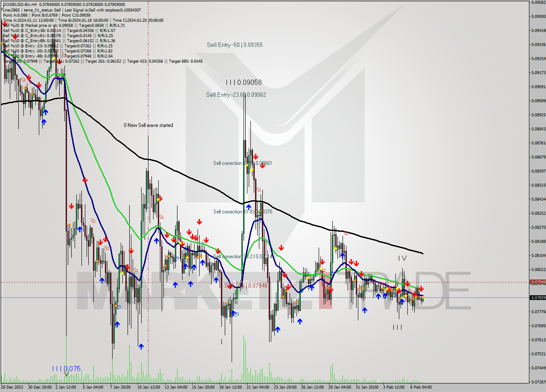Click the '7 Jan 20:00' time label
Viewport: 546px width, 392px height.
(120, 387)
